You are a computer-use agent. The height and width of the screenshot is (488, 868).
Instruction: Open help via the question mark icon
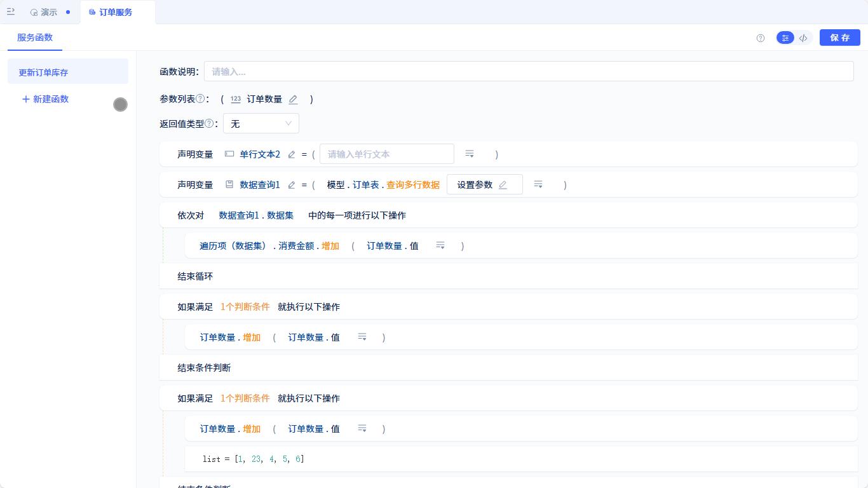760,38
